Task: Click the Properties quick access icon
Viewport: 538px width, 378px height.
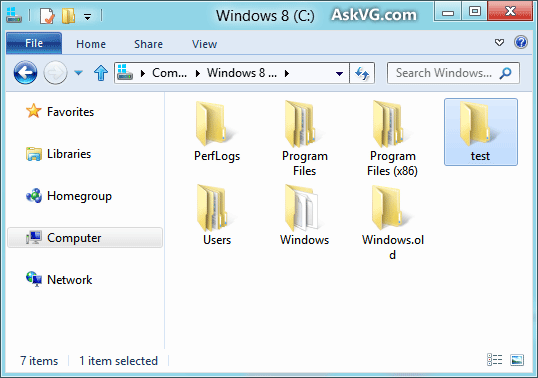Action: point(47,16)
